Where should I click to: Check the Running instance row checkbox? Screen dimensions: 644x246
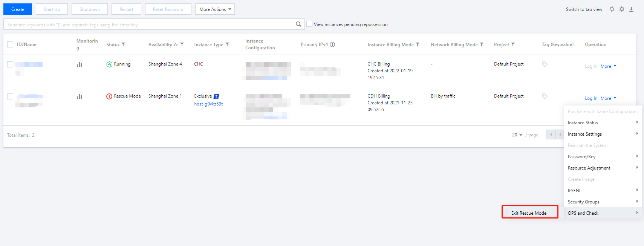(10, 64)
